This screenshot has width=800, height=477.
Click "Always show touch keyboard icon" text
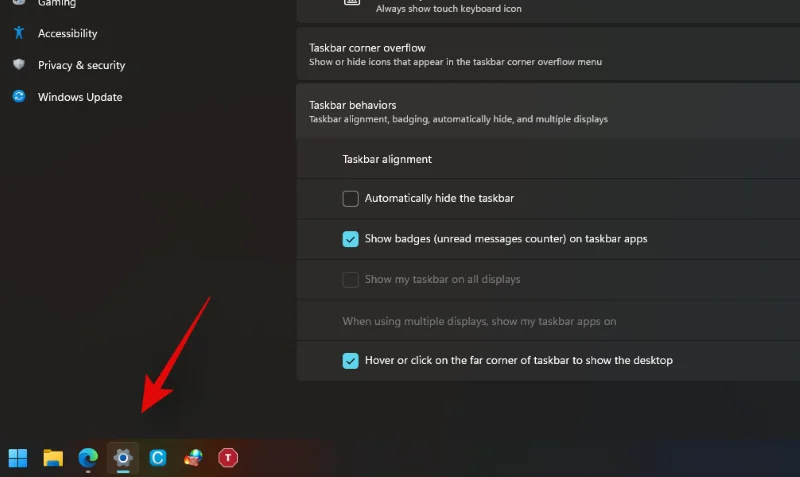click(448, 9)
